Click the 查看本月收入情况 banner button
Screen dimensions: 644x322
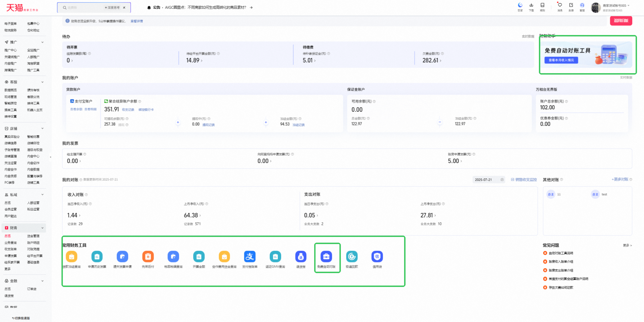point(561,60)
